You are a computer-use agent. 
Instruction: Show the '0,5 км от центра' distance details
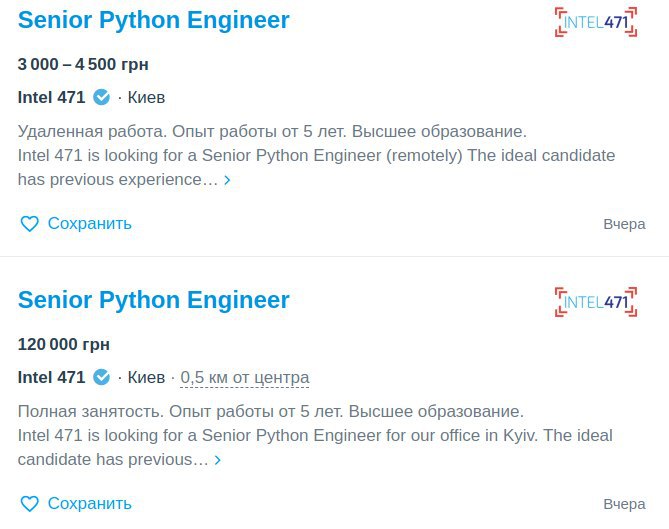(x=244, y=378)
